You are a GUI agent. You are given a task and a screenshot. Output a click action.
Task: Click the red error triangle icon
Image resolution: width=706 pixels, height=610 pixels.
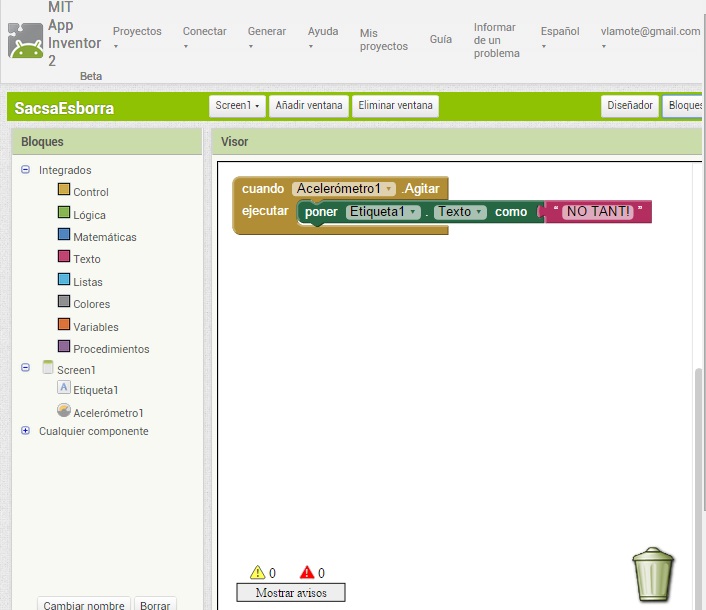[307, 572]
